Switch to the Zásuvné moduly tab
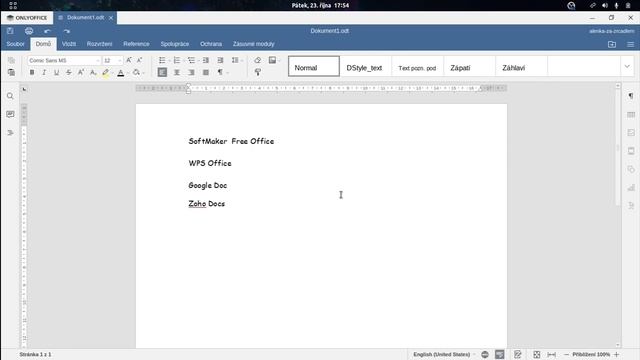Screen dimensions: 640x360 (x=253, y=44)
